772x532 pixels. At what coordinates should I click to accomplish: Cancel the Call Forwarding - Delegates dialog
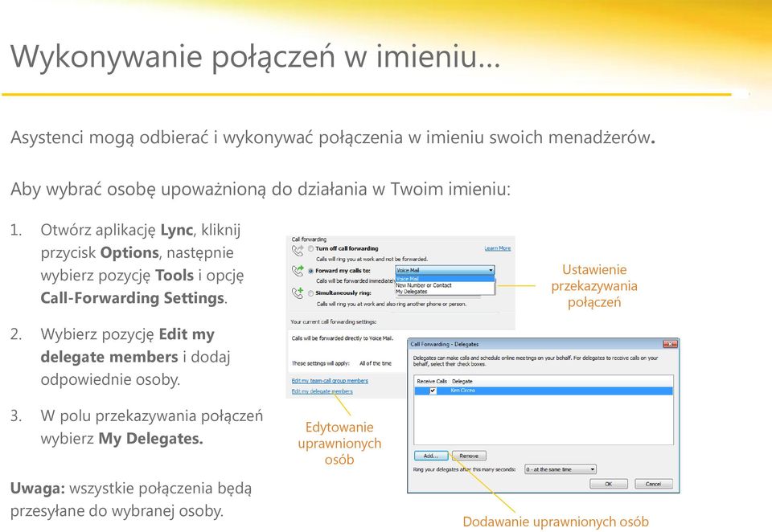[x=653, y=484]
